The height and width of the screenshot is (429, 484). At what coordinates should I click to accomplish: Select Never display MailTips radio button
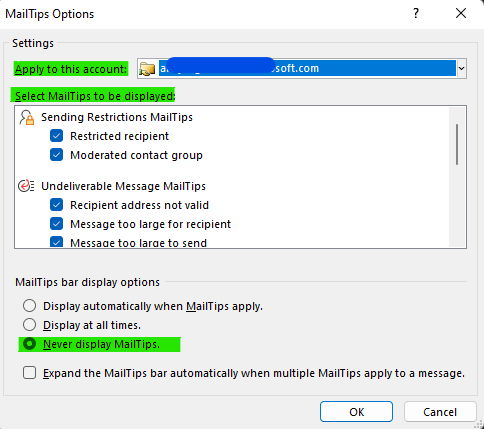pos(29,344)
